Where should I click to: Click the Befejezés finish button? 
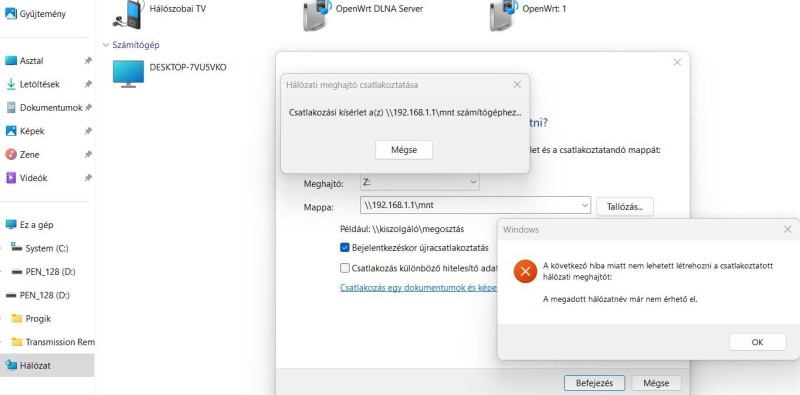point(594,383)
